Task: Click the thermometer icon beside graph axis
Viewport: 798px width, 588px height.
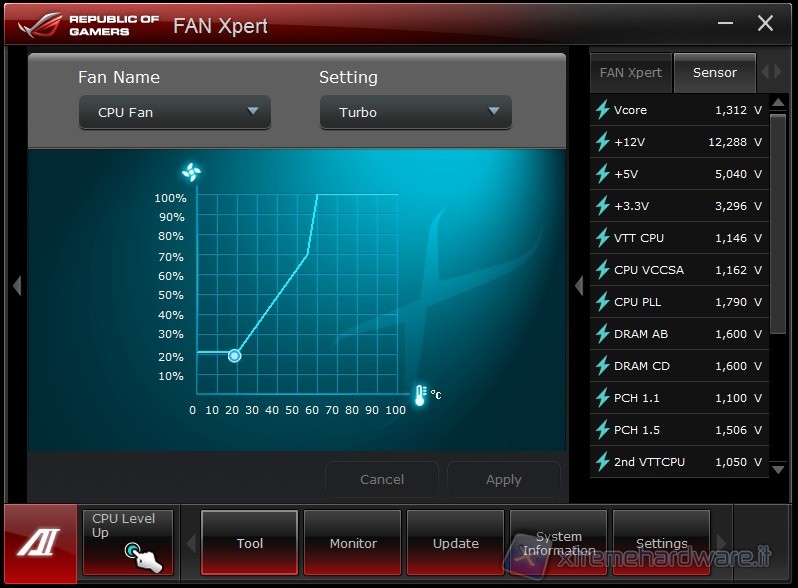Action: tap(420, 395)
